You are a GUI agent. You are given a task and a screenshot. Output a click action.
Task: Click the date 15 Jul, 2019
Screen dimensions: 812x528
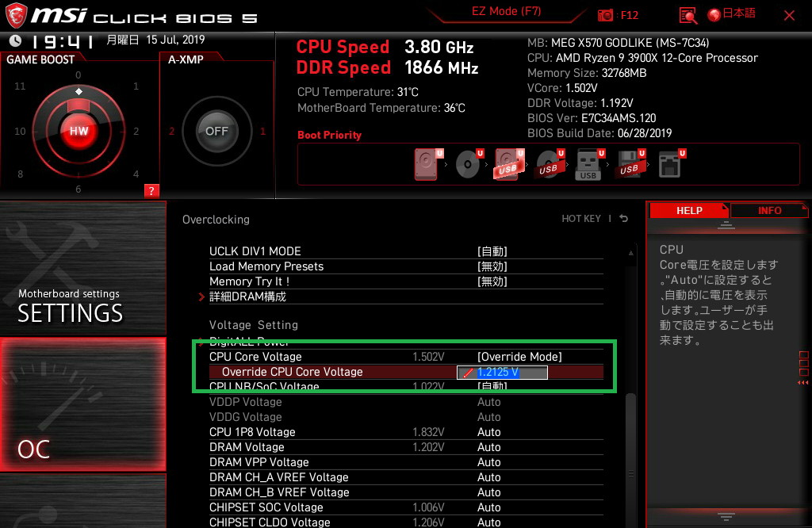click(x=175, y=40)
